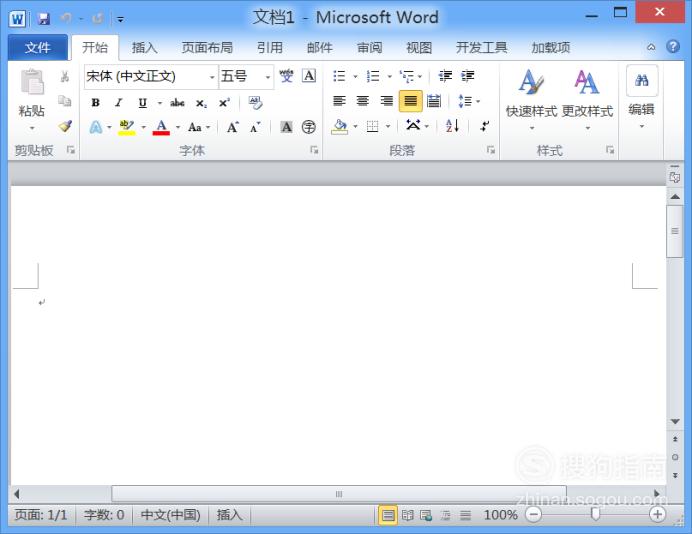Image resolution: width=692 pixels, height=534 pixels.
Task: Switch to Full Screen Reading view
Action: tap(407, 515)
